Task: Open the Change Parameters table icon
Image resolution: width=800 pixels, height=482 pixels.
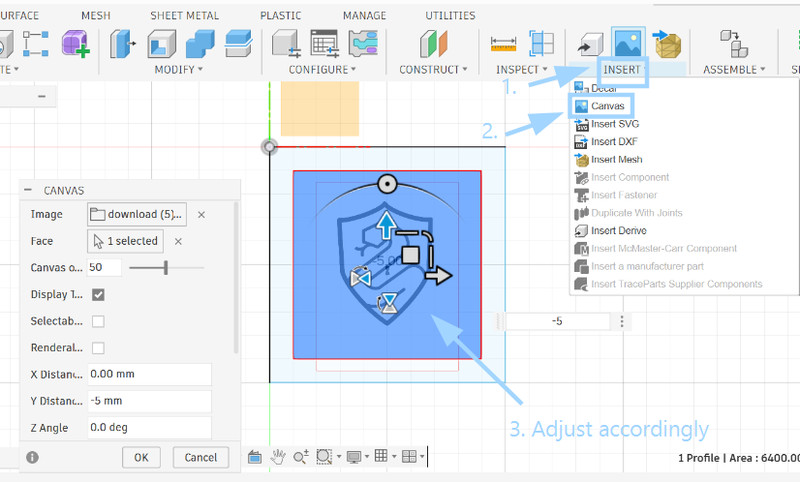Action: pos(325,43)
